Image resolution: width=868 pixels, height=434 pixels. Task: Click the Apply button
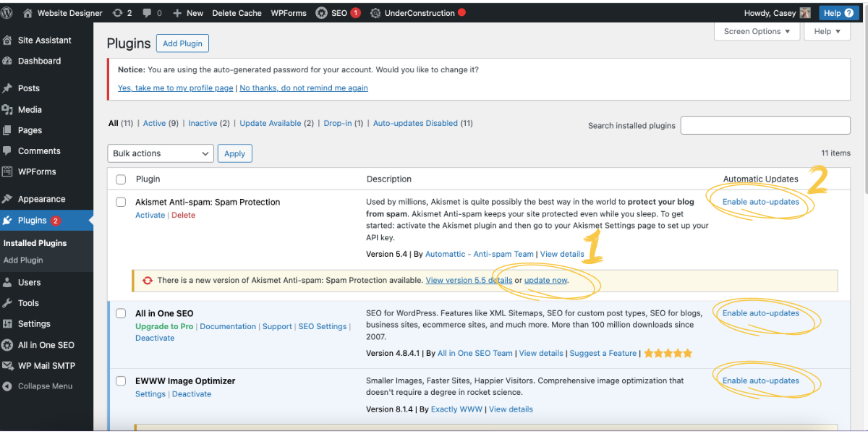235,153
